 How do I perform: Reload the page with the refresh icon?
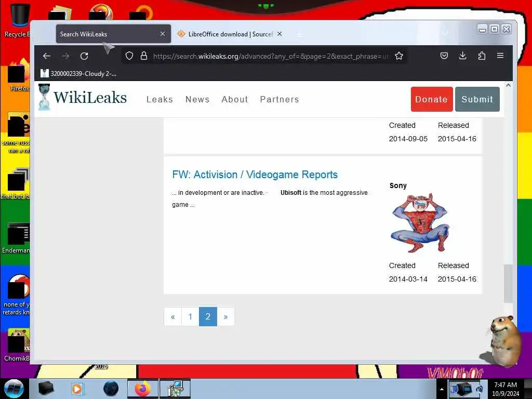[x=84, y=56]
